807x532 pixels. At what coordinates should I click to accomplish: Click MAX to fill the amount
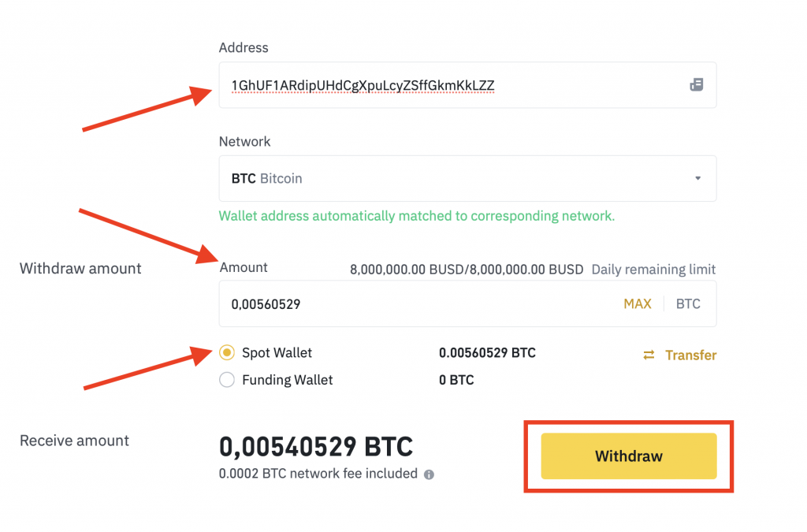pyautogui.click(x=638, y=303)
